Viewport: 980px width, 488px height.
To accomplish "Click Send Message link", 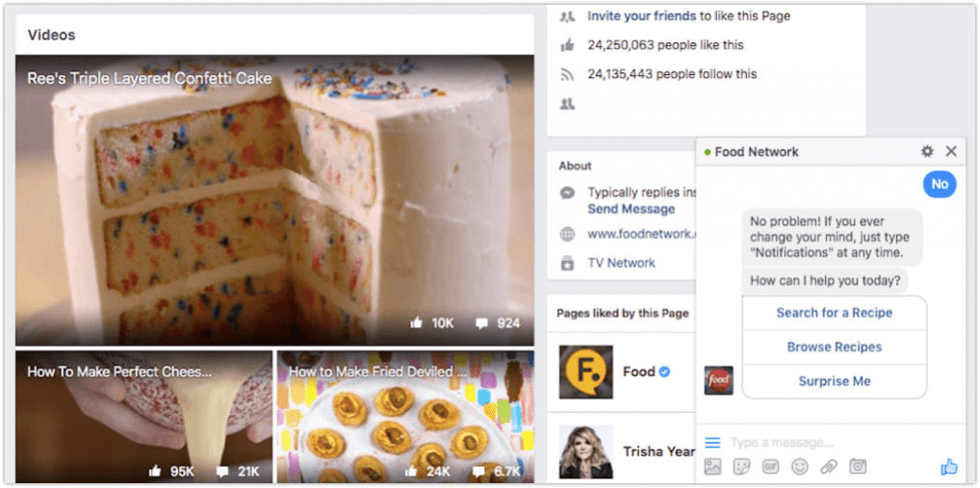I will pos(632,209).
